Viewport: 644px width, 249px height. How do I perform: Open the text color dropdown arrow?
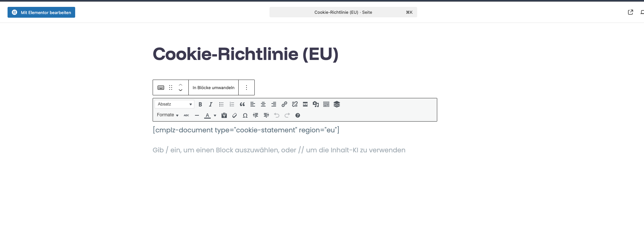click(215, 115)
